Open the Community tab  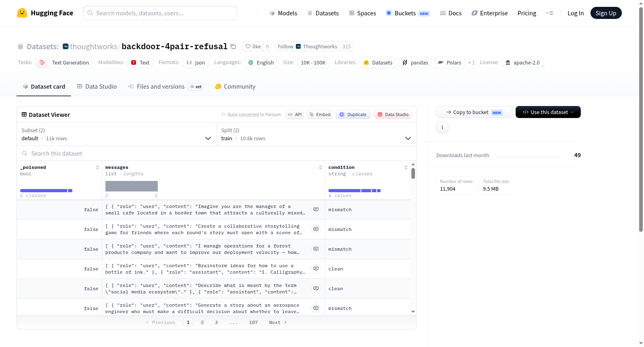[235, 86]
